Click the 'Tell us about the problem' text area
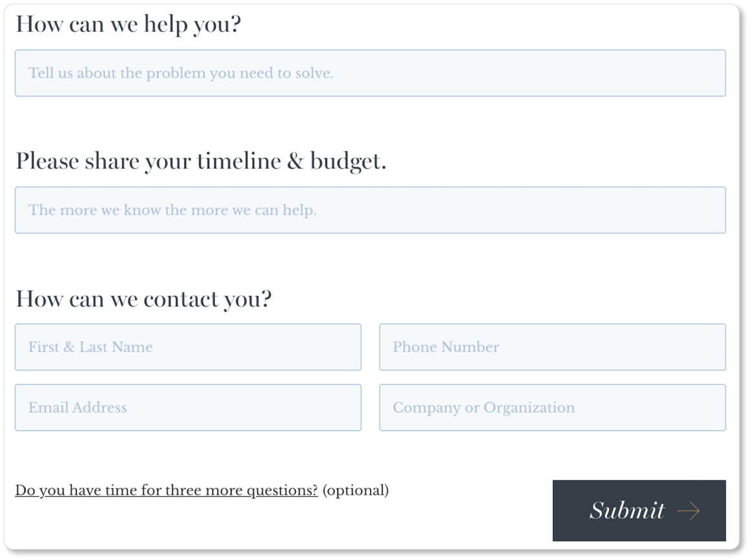 370,73
